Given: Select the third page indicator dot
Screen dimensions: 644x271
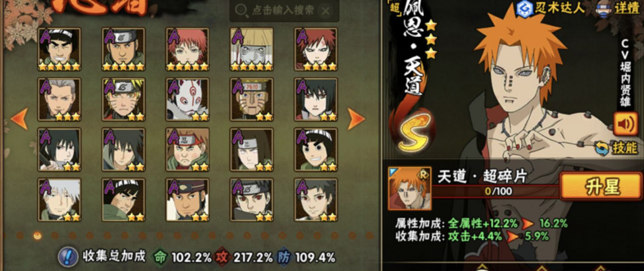Looking at the screenshot, I should pyautogui.click(x=54, y=236).
